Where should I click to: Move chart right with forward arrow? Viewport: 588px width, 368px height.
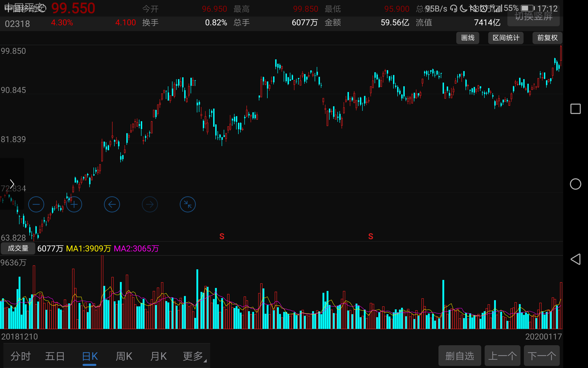tap(150, 204)
